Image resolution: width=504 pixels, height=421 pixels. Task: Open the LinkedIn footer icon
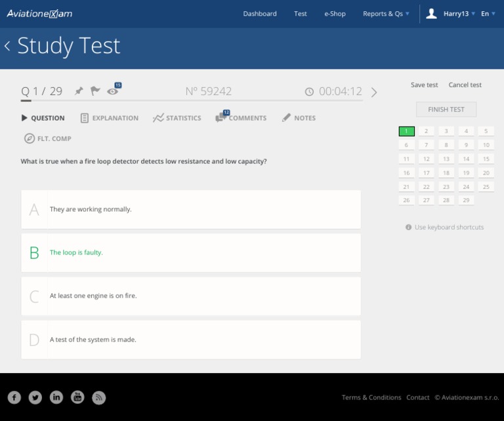click(x=56, y=397)
